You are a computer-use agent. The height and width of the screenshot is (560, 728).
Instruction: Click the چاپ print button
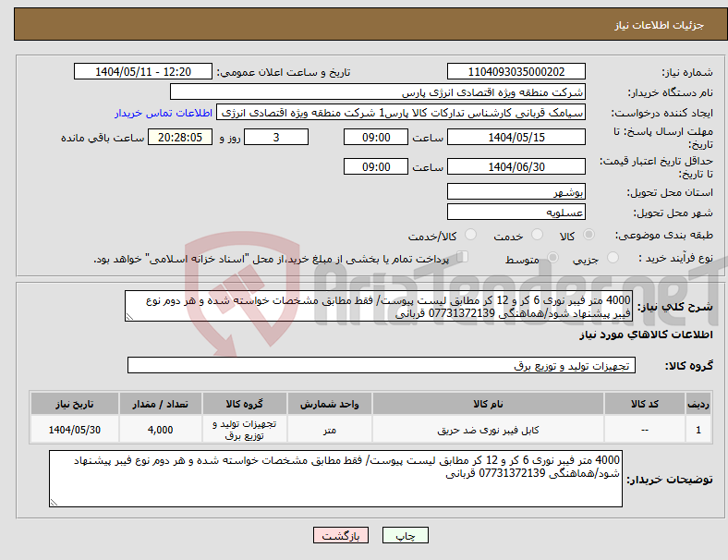tap(406, 535)
